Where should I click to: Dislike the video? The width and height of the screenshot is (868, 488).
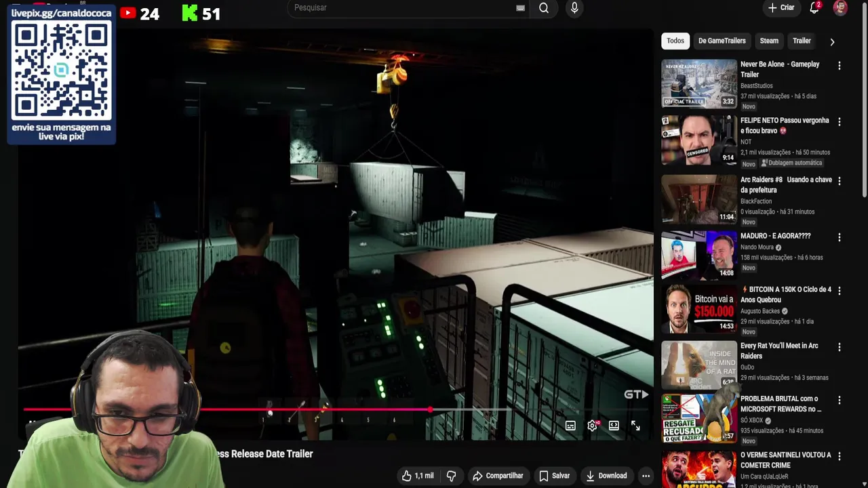tap(451, 476)
